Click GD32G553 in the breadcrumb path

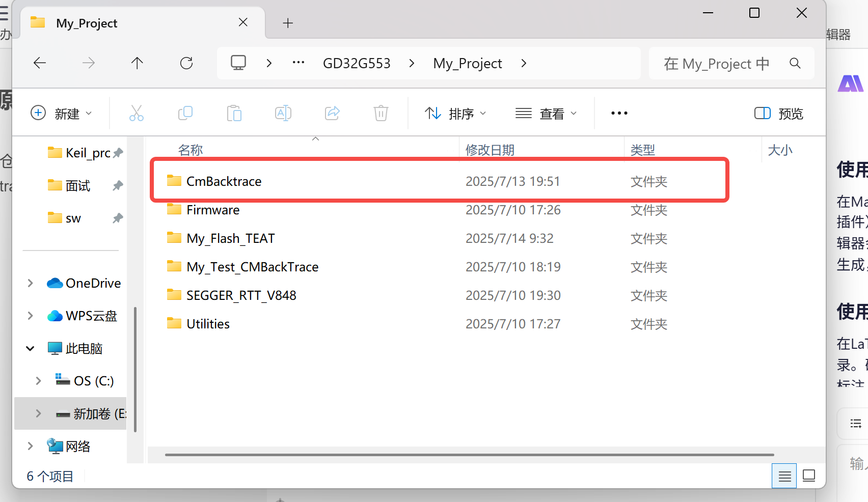[x=357, y=63]
